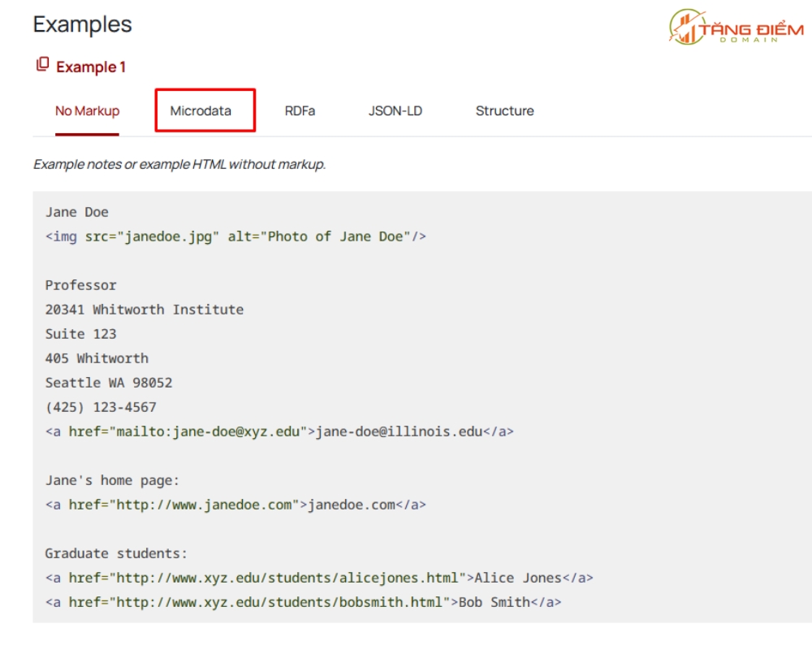Click the 'Suite 123' line
812x650 pixels.
pos(80,334)
